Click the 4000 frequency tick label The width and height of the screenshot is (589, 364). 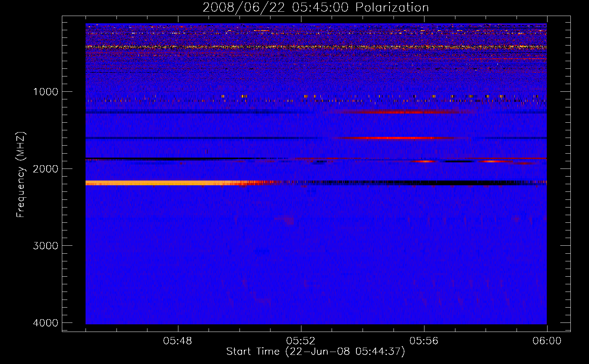click(46, 323)
